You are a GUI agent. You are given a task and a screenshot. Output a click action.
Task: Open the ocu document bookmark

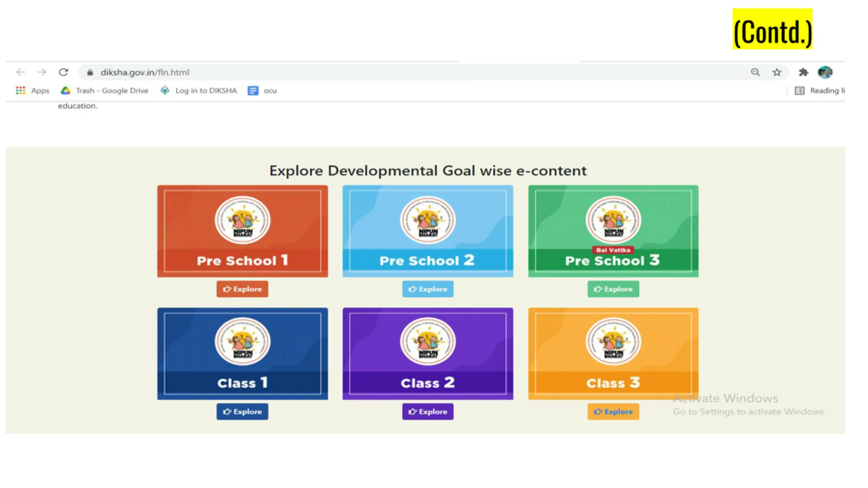262,90
